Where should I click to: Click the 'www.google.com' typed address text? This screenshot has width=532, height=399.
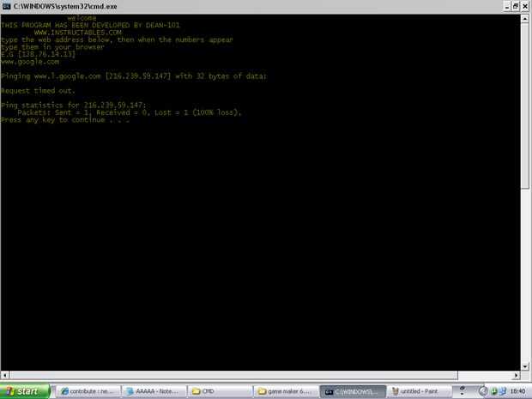30,62
